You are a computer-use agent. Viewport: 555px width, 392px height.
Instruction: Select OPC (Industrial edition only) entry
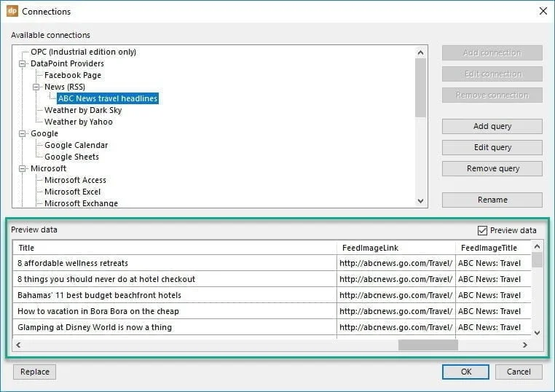[x=83, y=52]
